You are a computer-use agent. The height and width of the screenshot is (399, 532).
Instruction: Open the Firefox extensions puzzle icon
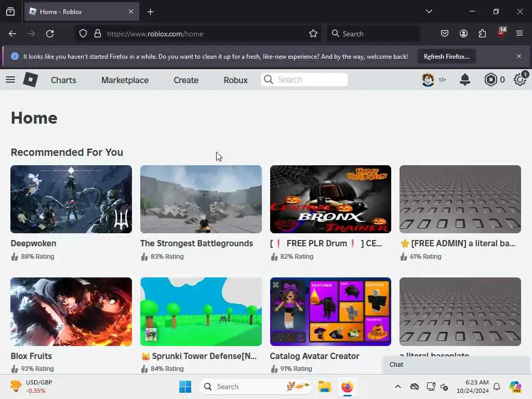(x=482, y=34)
